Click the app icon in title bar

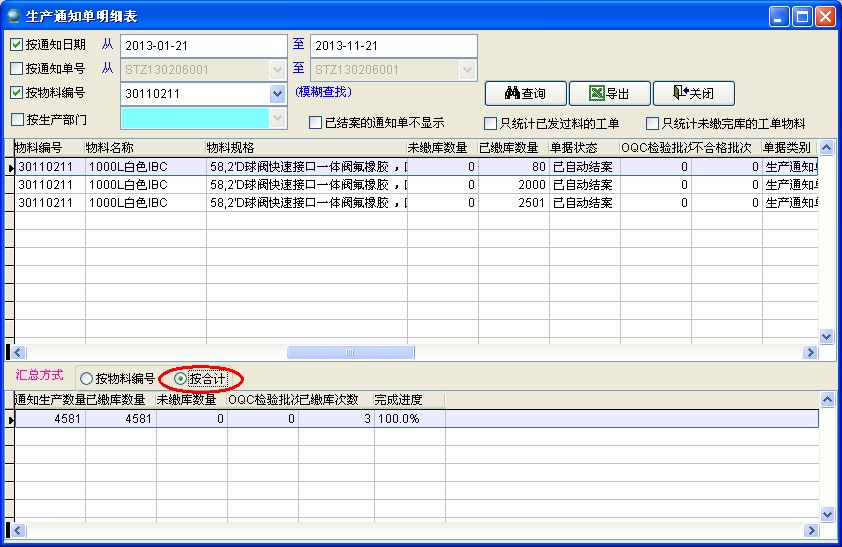(x=13, y=16)
